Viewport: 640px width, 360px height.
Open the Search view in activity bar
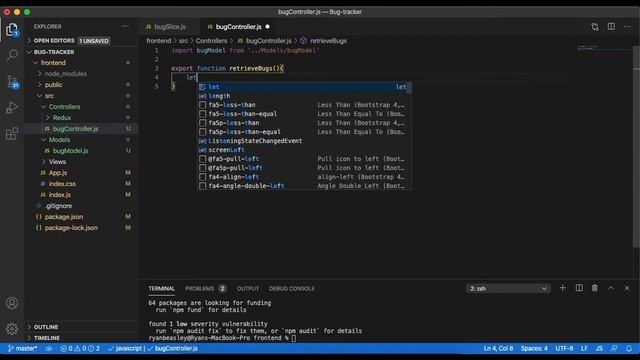[12, 55]
